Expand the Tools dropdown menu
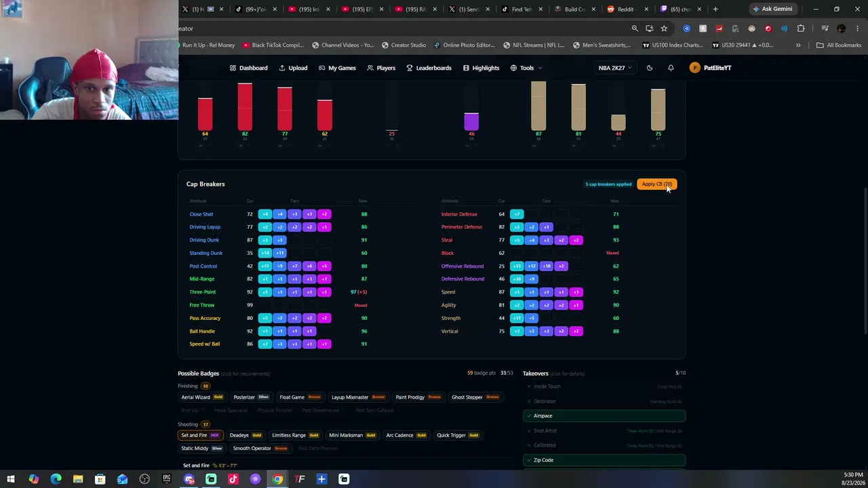The width and height of the screenshot is (868, 488). [x=526, y=68]
